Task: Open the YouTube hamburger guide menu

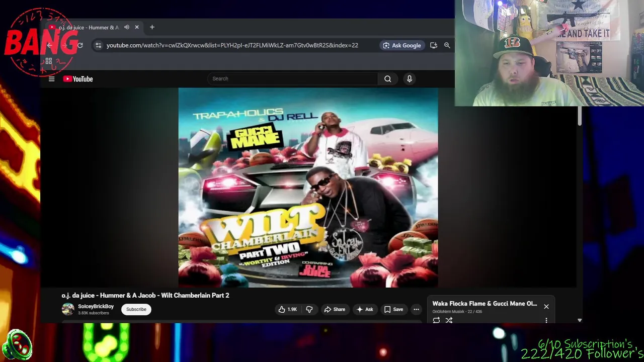Action: click(x=51, y=79)
